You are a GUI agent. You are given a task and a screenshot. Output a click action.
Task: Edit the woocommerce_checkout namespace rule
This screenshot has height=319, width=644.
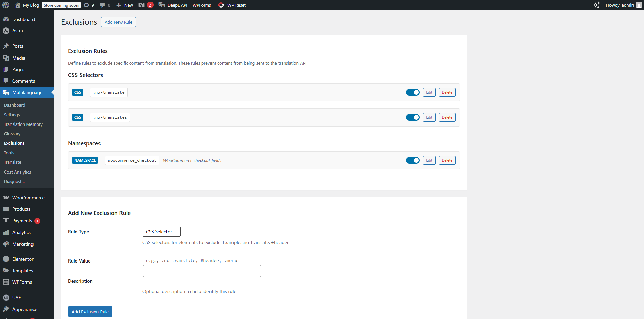[x=429, y=160]
